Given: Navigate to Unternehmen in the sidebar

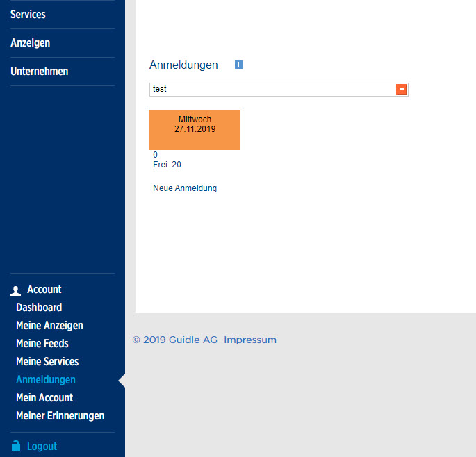Looking at the screenshot, I should tap(39, 71).
